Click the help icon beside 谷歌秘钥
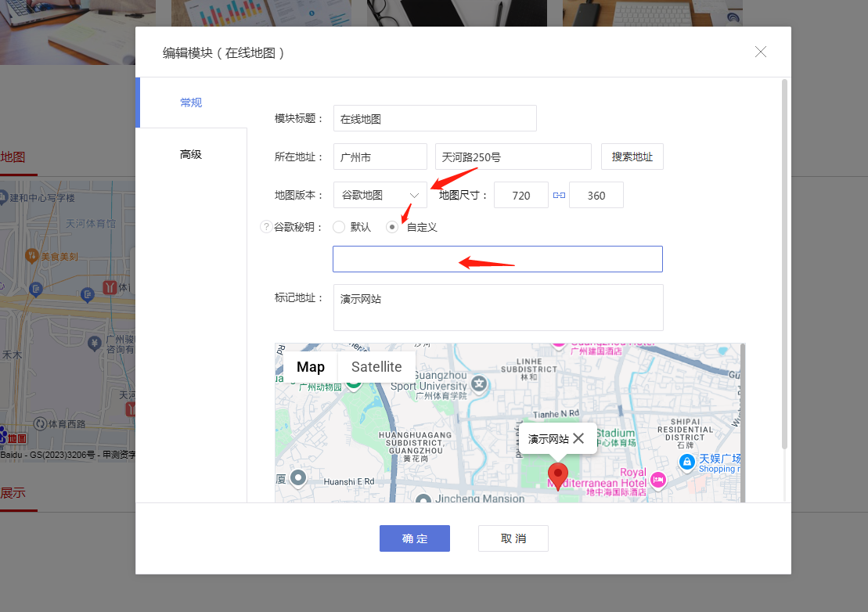This screenshot has height=612, width=868. (266, 227)
